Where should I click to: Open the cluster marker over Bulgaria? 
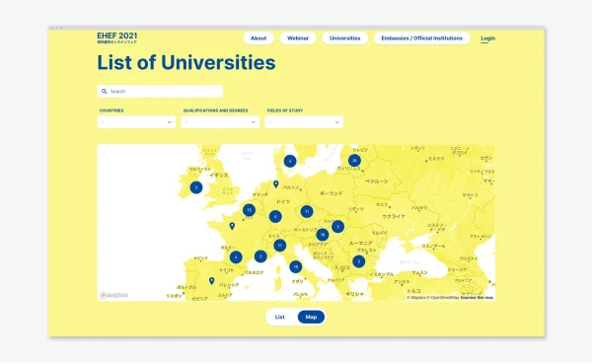(359, 261)
